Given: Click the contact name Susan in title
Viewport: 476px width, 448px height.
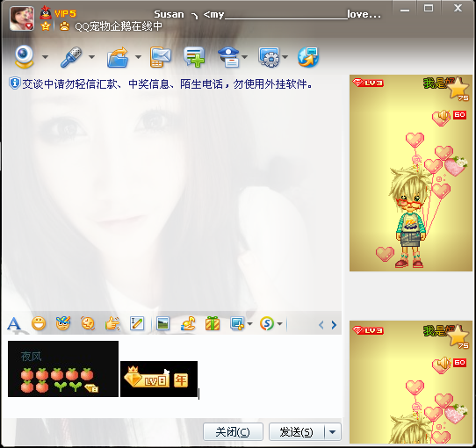Looking at the screenshot, I should 169,14.
